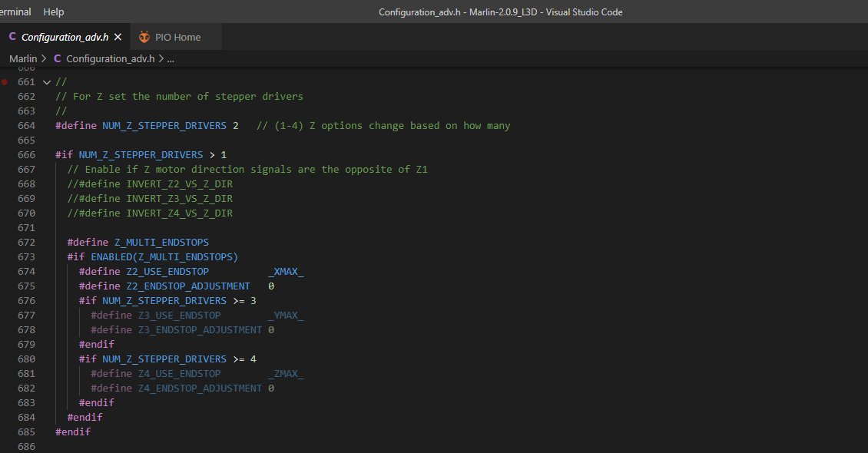Open the Configuration_adv.h breadcrumb dropdown
This screenshot has width=868, height=453.
pyautogui.click(x=110, y=58)
